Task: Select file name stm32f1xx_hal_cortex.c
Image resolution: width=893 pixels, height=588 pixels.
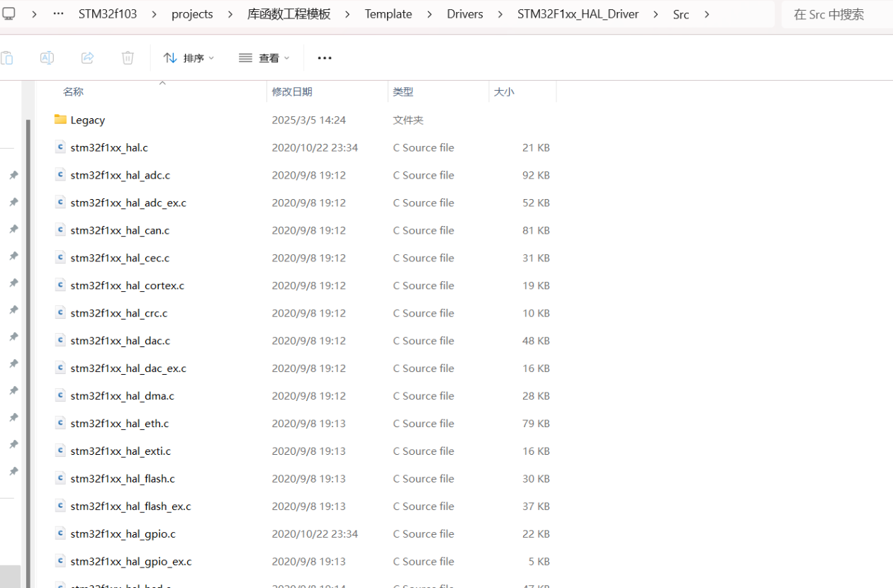Action: click(128, 285)
